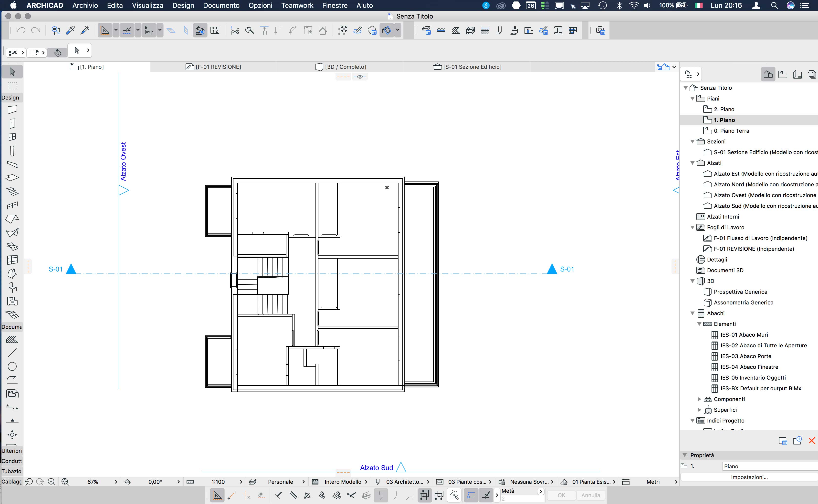This screenshot has height=504, width=818.
Task: Click the Impostazioni... button
Action: 749,477
